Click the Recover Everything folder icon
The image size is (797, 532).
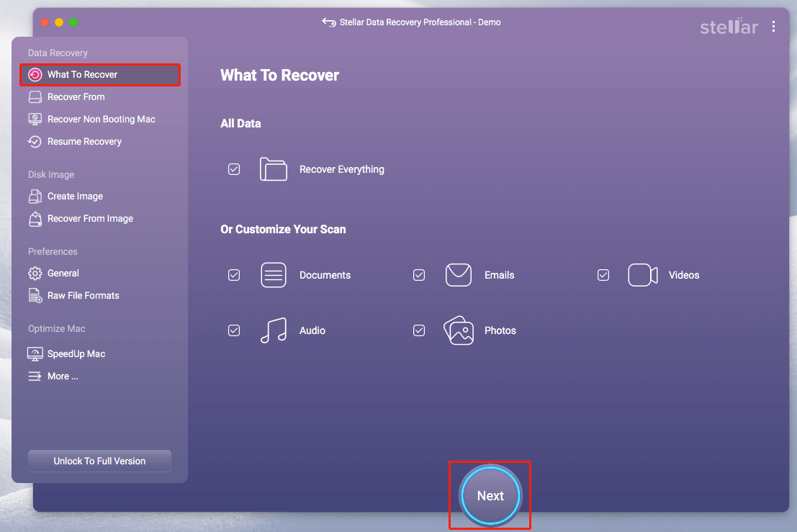click(273, 169)
